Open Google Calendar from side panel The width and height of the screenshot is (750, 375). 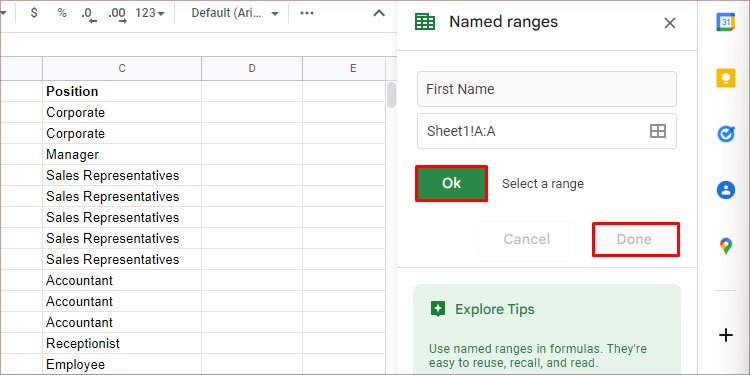(725, 22)
